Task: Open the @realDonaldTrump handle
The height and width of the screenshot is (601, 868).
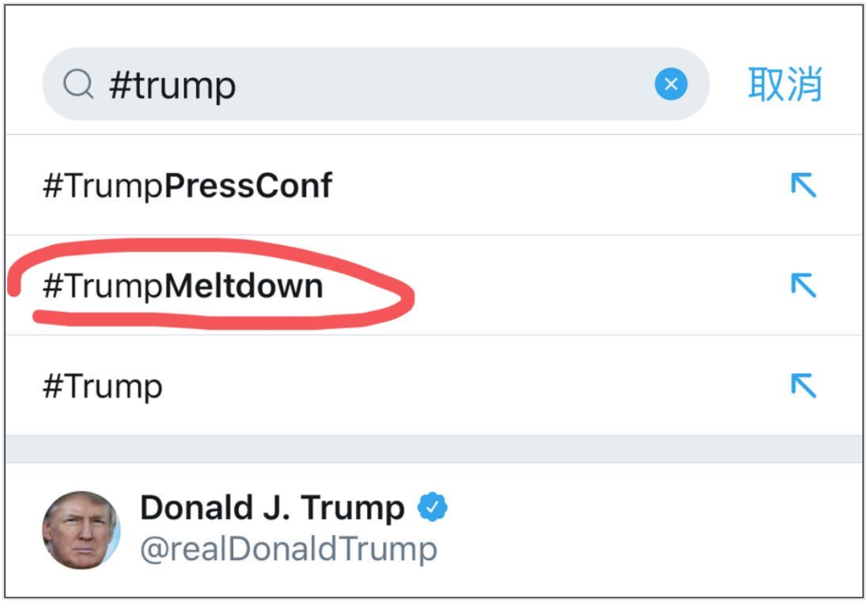Action: [289, 549]
